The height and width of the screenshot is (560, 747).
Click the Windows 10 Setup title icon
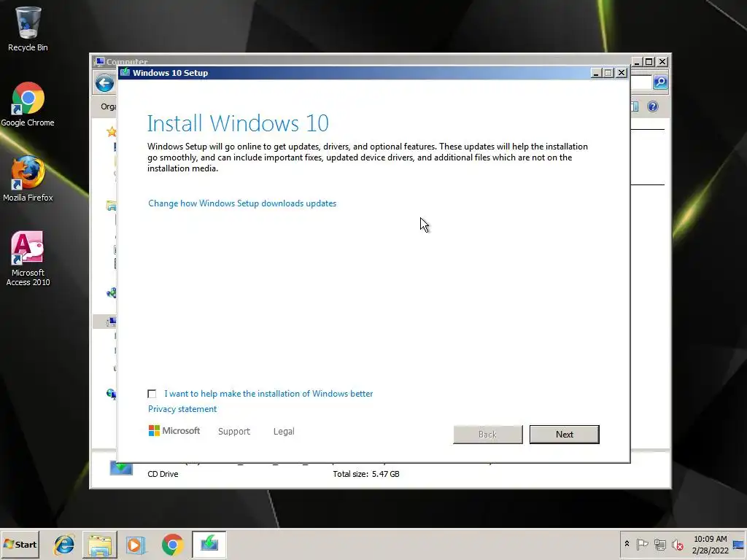tap(125, 72)
